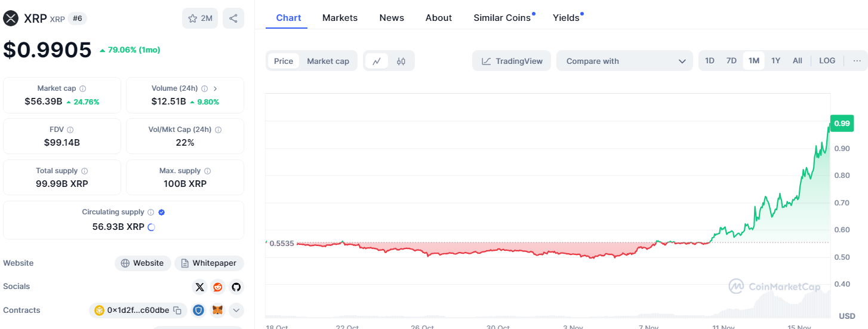Set chart range to 1D

710,61
